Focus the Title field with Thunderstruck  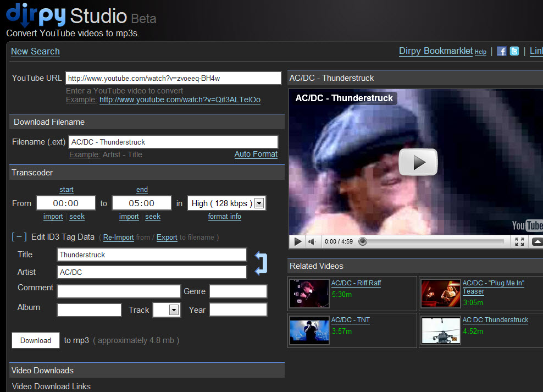(x=152, y=255)
